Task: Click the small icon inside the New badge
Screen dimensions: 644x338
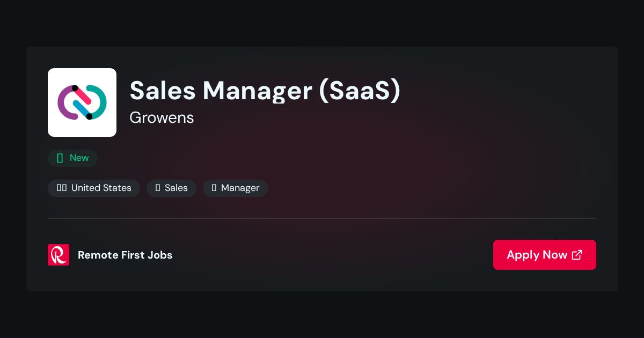Action: 60,158
